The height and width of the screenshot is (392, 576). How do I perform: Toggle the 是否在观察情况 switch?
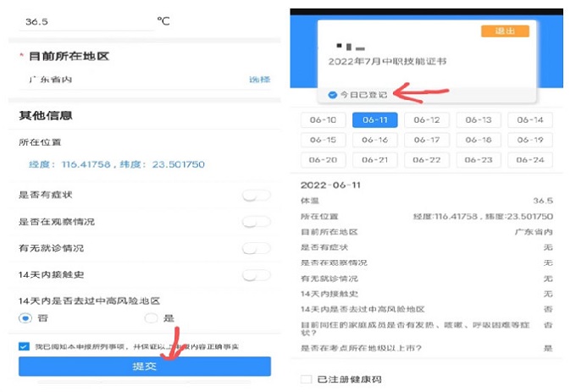click(257, 222)
